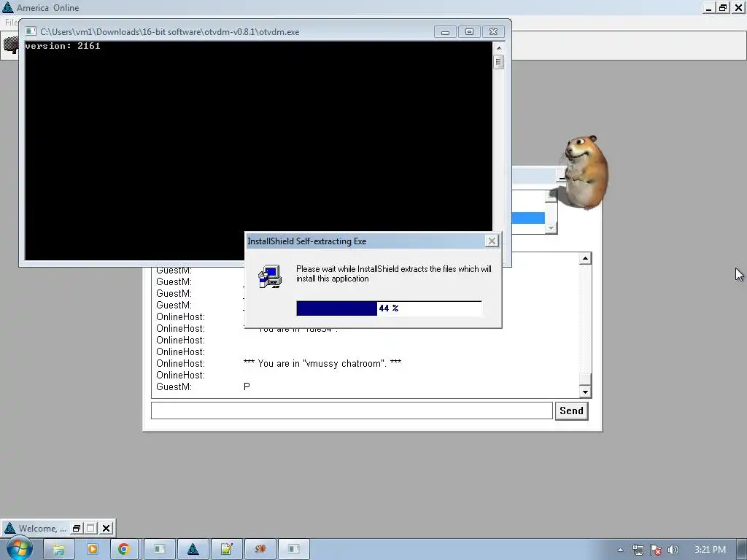
Task: Click the first console-window taskbar button
Action: click(x=159, y=550)
